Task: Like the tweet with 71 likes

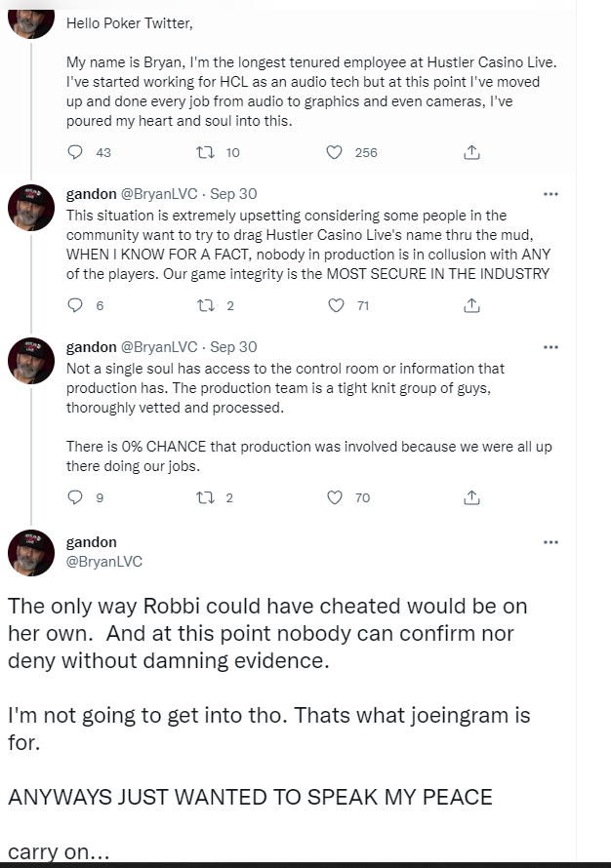Action: [x=336, y=305]
